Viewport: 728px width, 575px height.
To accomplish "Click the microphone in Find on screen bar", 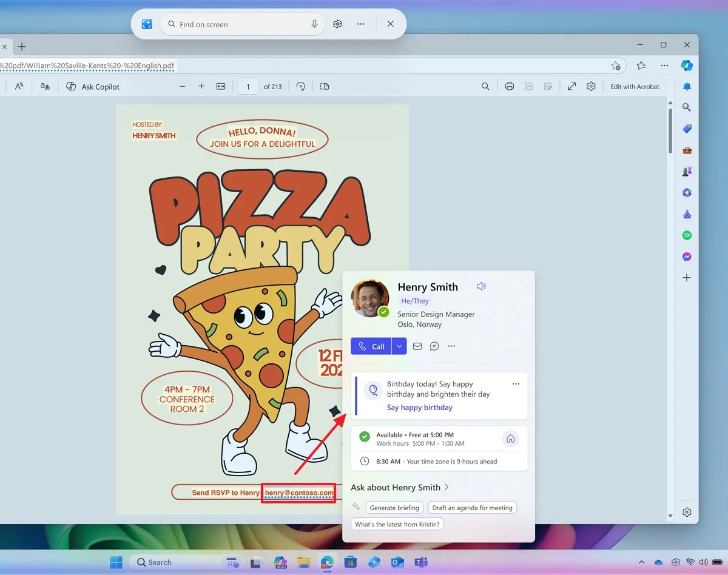I will [314, 24].
